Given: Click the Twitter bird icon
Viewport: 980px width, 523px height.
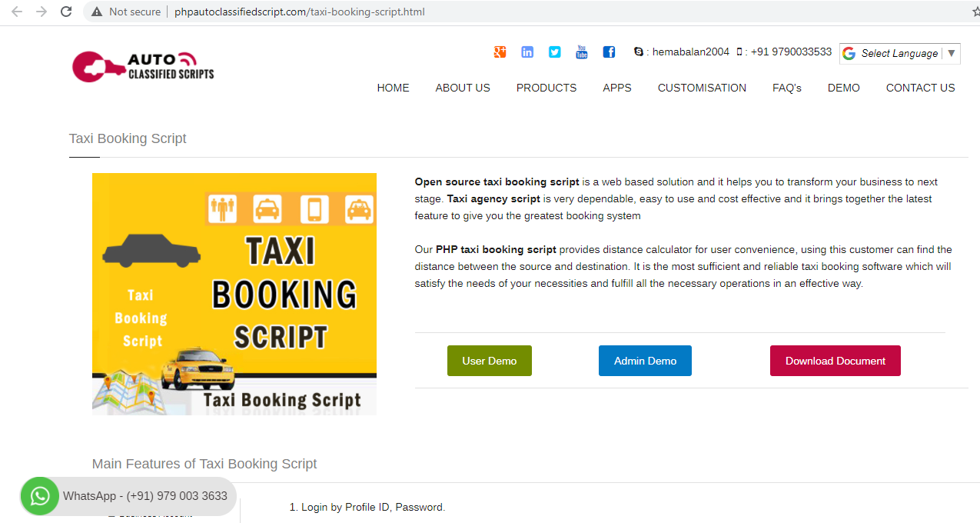Looking at the screenshot, I should pyautogui.click(x=554, y=52).
